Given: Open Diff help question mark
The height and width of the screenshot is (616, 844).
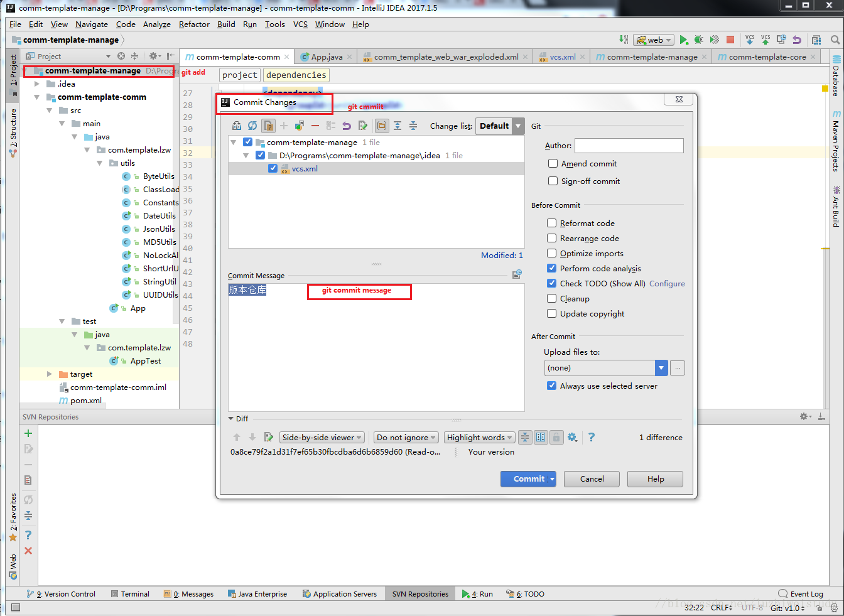Looking at the screenshot, I should click(x=591, y=437).
